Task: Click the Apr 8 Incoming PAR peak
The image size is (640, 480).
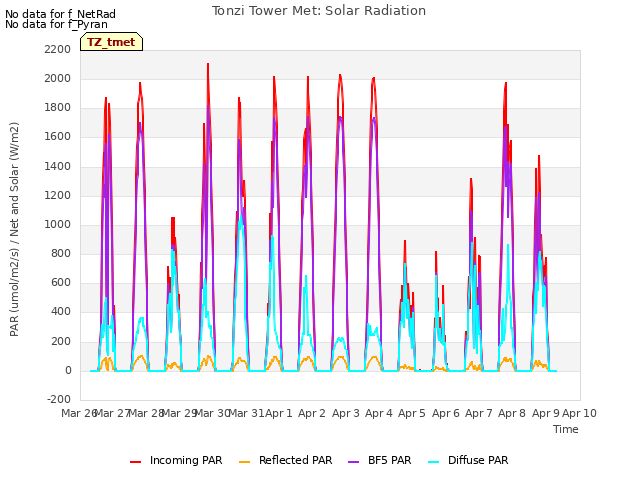Action: click(x=506, y=83)
